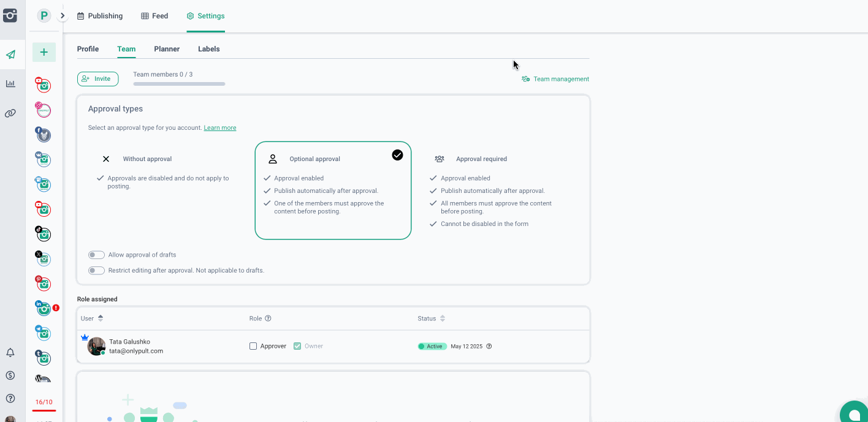Select the TikTok account avatar

point(43,233)
